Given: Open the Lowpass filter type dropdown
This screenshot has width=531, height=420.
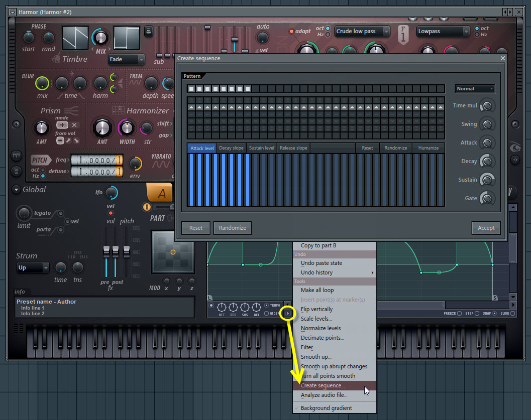Looking at the screenshot, I should point(443,32).
